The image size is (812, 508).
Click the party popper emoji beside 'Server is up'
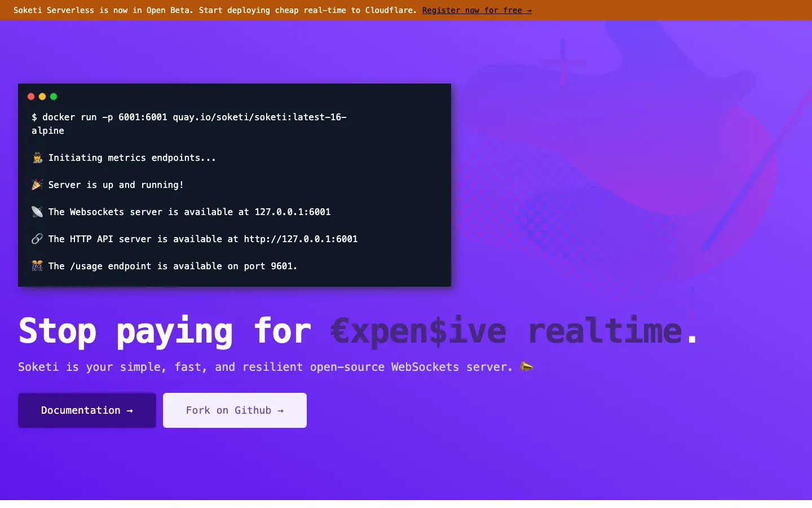37,185
